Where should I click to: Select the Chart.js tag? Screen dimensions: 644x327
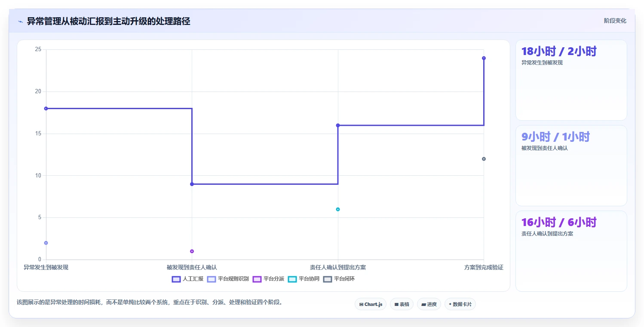pyautogui.click(x=371, y=304)
